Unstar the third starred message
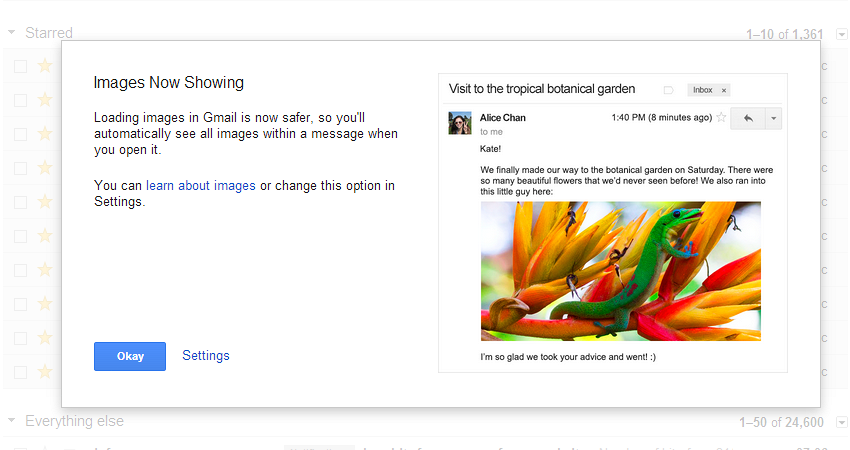The width and height of the screenshot is (850, 450). pyautogui.click(x=45, y=133)
